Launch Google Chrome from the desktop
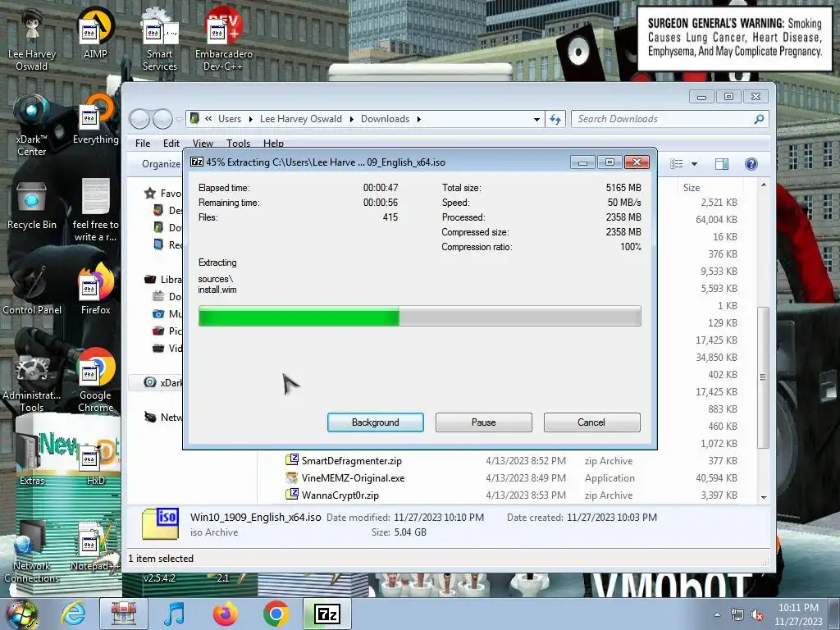840x630 pixels. [95, 381]
